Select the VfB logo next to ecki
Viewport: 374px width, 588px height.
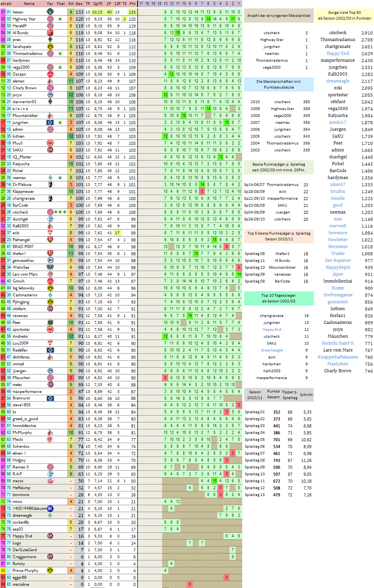tap(50, 233)
